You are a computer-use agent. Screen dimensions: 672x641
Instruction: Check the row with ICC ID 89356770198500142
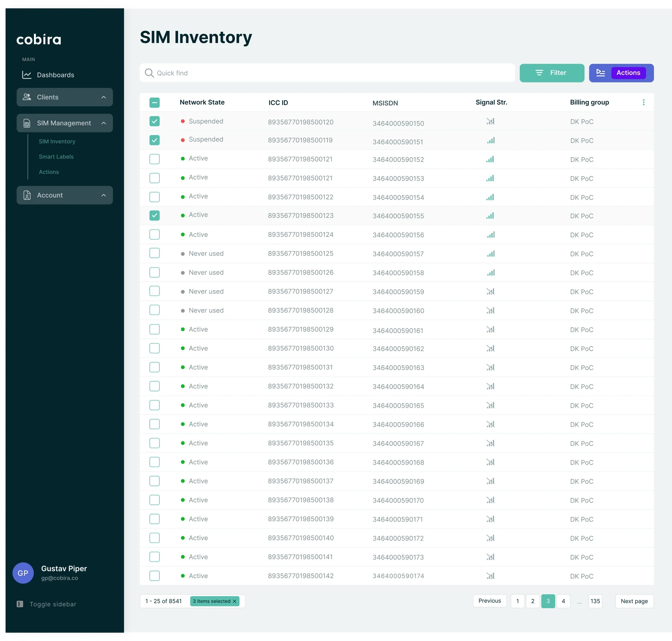click(x=155, y=576)
